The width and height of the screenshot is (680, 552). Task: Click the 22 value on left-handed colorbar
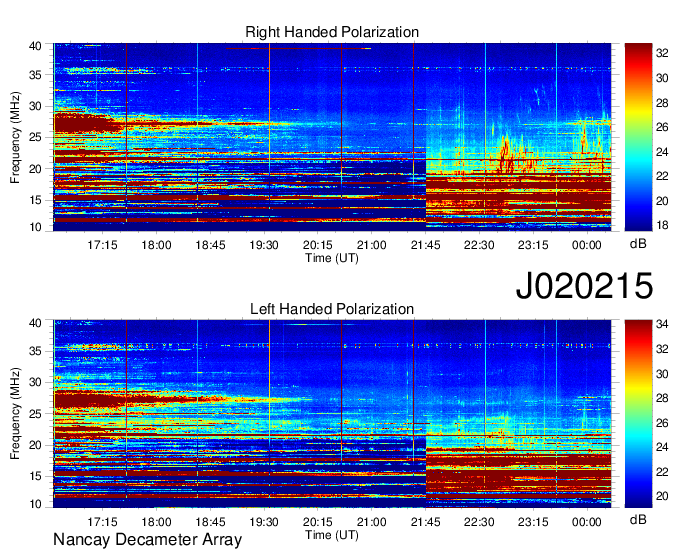click(662, 472)
